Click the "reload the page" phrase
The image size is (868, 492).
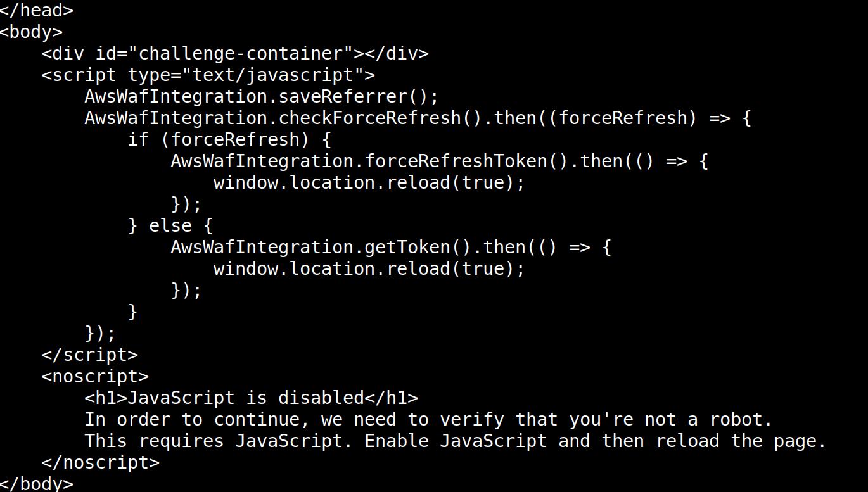click(x=741, y=441)
